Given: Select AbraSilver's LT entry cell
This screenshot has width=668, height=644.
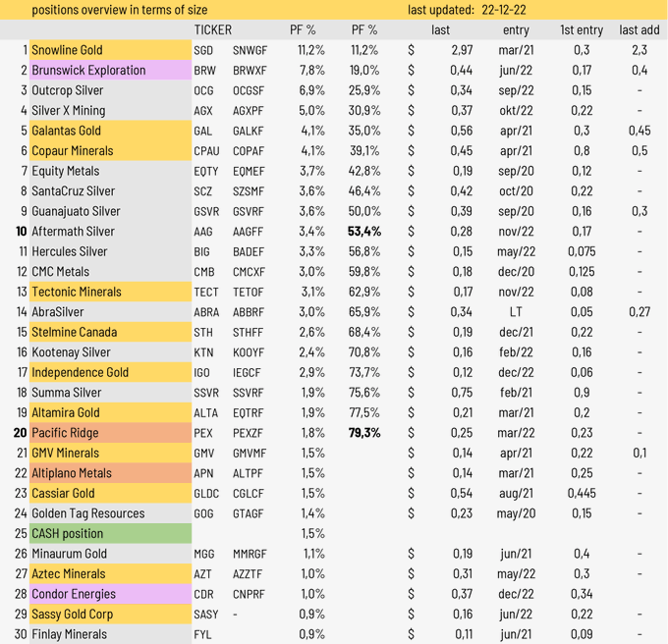Looking at the screenshot, I should click(x=516, y=312).
